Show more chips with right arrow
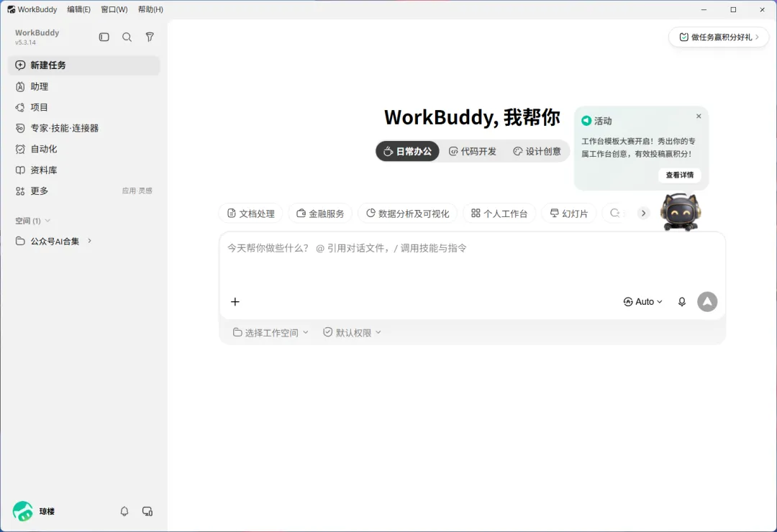Screen dimensions: 777x532 coord(643,214)
